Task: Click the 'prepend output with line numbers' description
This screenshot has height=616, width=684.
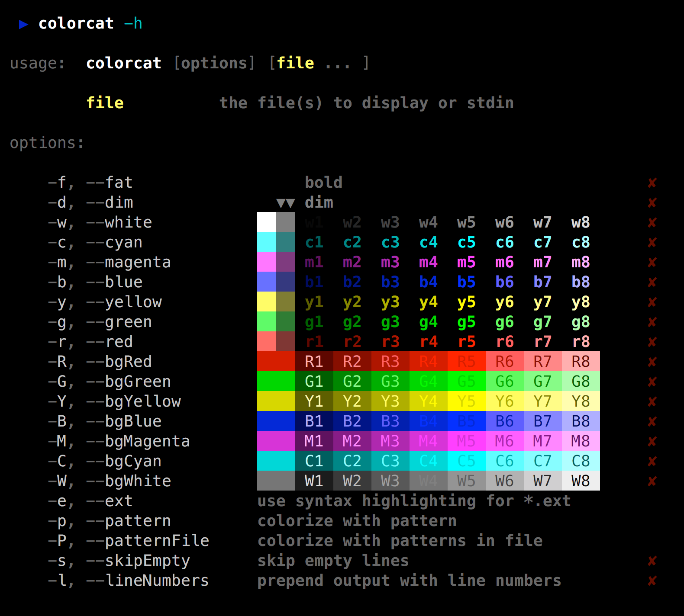Action: coord(409,581)
